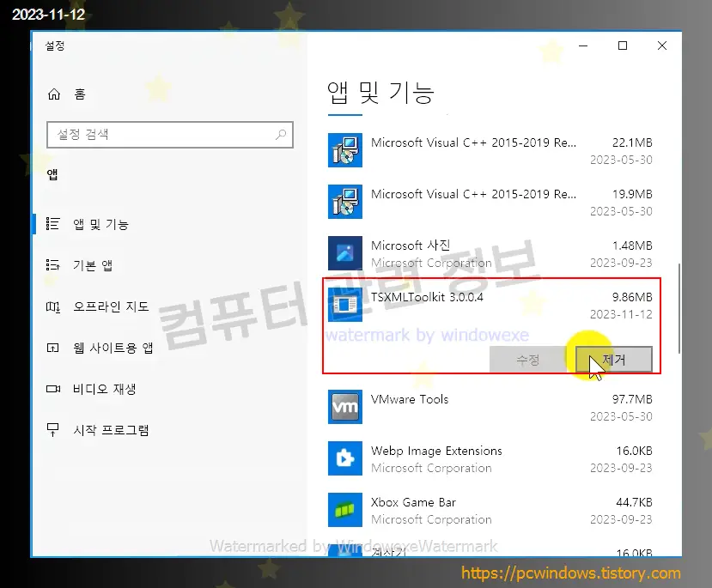Image resolution: width=712 pixels, height=588 pixels.
Task: Click the search magnifier icon in 설정 검색
Action: [x=281, y=134]
